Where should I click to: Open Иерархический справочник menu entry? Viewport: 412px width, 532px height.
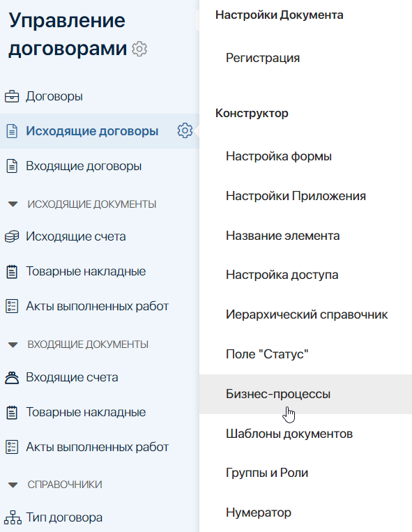307,315
